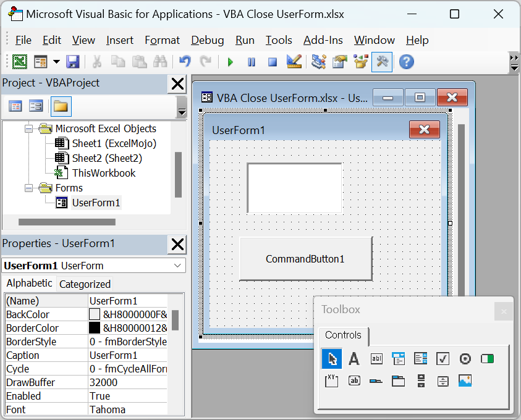Image resolution: width=521 pixels, height=420 pixels.
Task: Pick the TextBox control in Toolbox
Action: pos(376,359)
